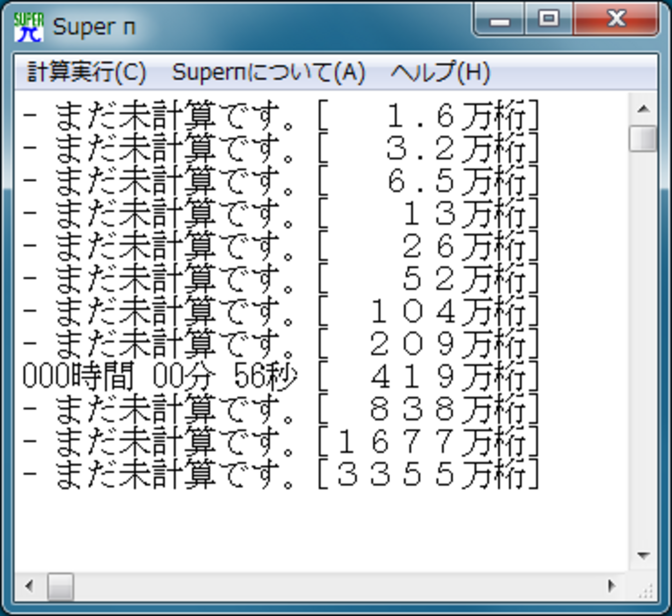Image resolution: width=672 pixels, height=616 pixels.
Task: Click the Super π application icon in title bar
Action: click(29, 26)
